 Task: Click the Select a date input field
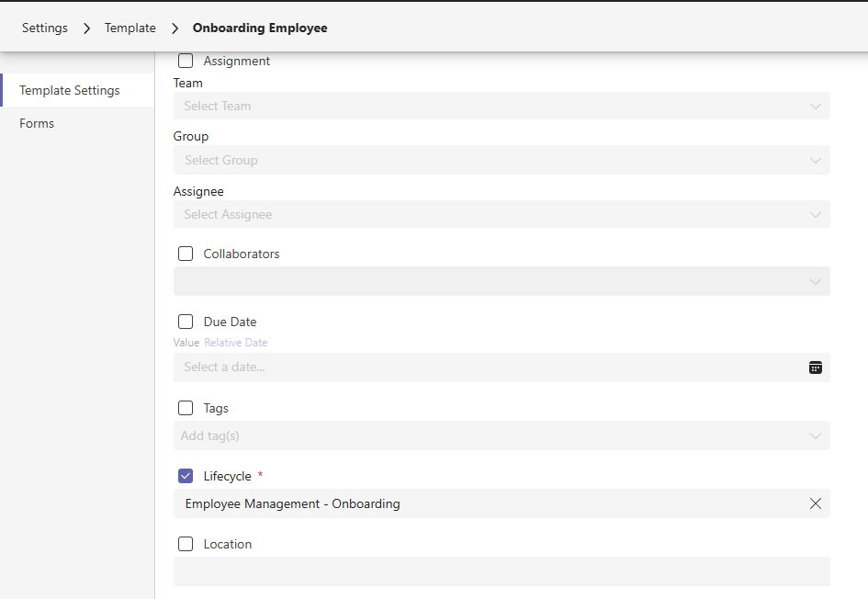click(487, 367)
